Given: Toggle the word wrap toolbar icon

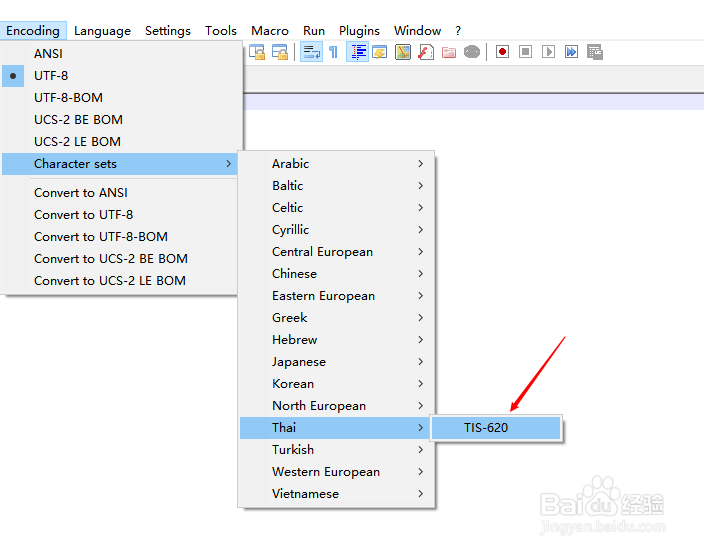Looking at the screenshot, I should coord(311,52).
